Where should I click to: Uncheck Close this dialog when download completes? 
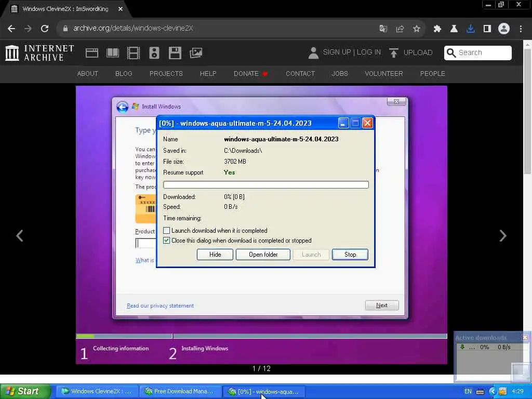pos(167,241)
